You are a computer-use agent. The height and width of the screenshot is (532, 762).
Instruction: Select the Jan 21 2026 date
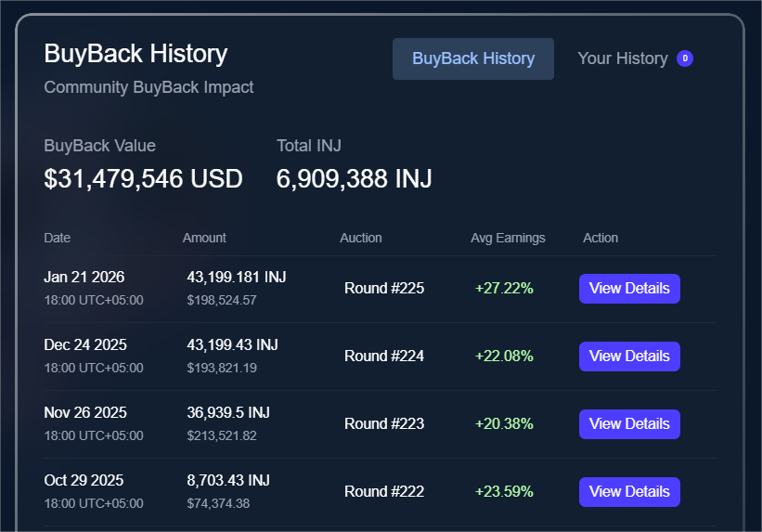click(84, 277)
